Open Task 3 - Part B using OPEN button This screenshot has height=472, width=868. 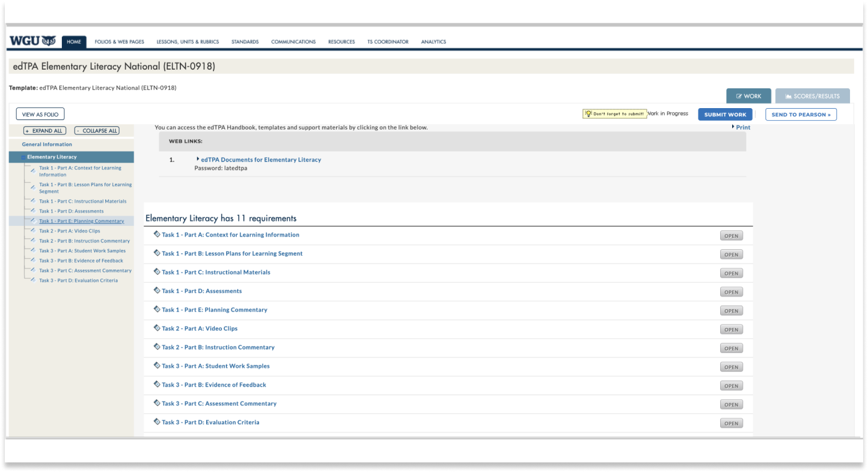[731, 386]
